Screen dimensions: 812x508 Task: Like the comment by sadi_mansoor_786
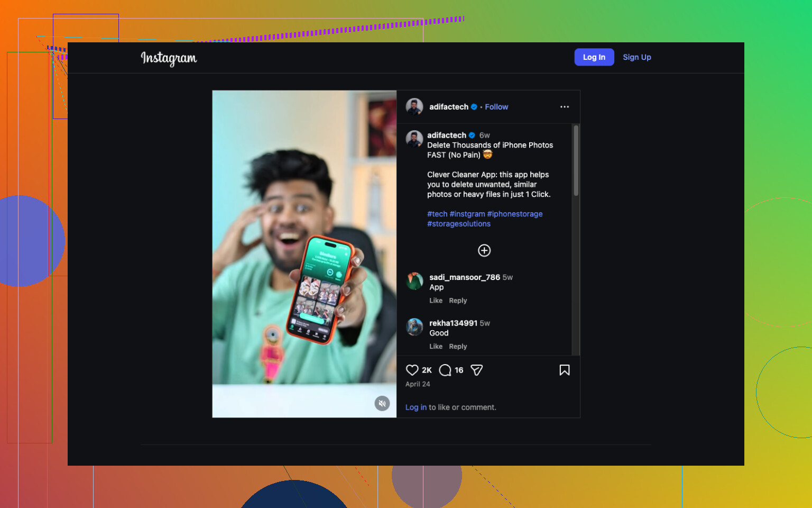point(436,301)
